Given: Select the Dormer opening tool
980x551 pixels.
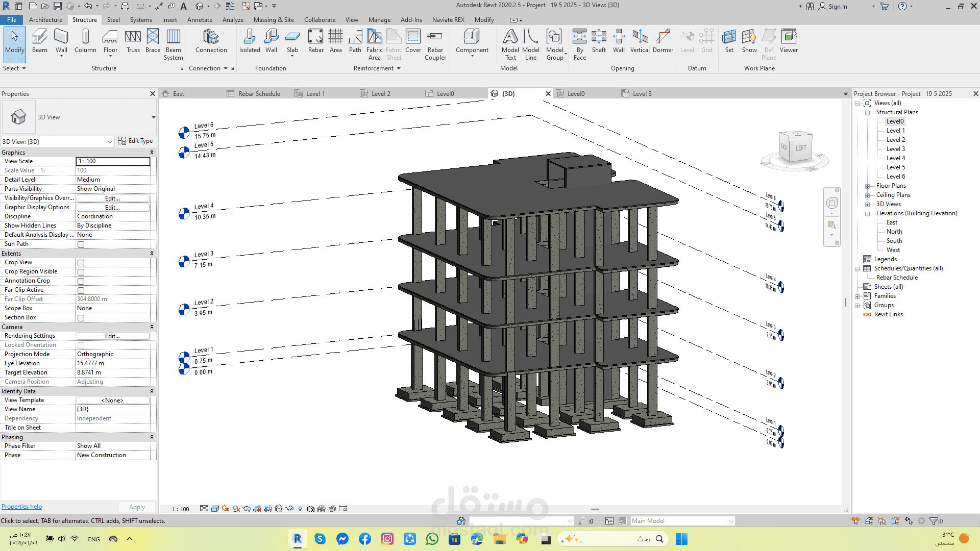Looking at the screenshot, I should [663, 41].
